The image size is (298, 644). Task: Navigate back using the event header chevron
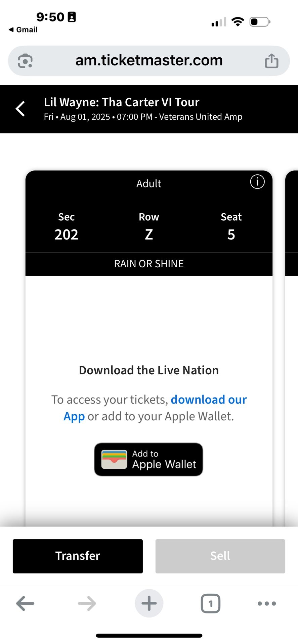point(20,108)
